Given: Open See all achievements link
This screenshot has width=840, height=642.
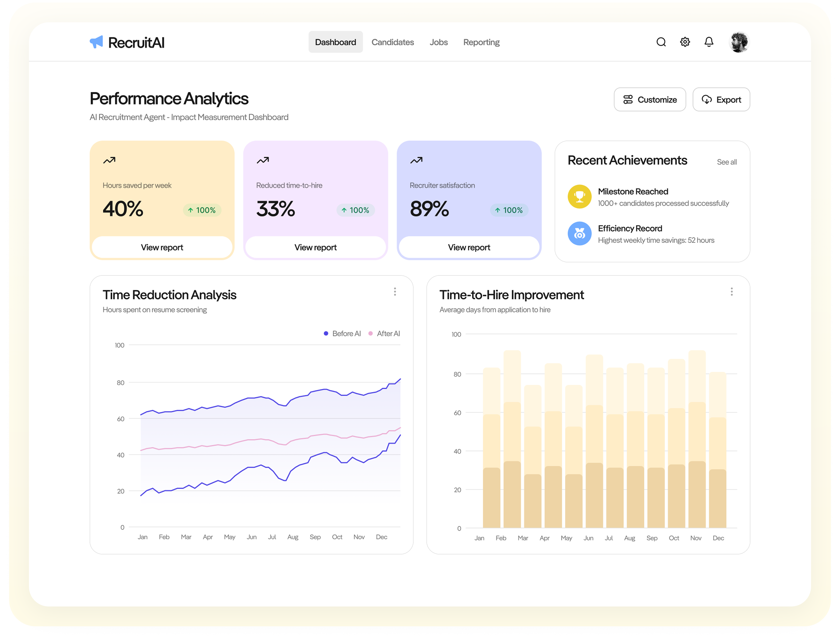Looking at the screenshot, I should point(726,162).
